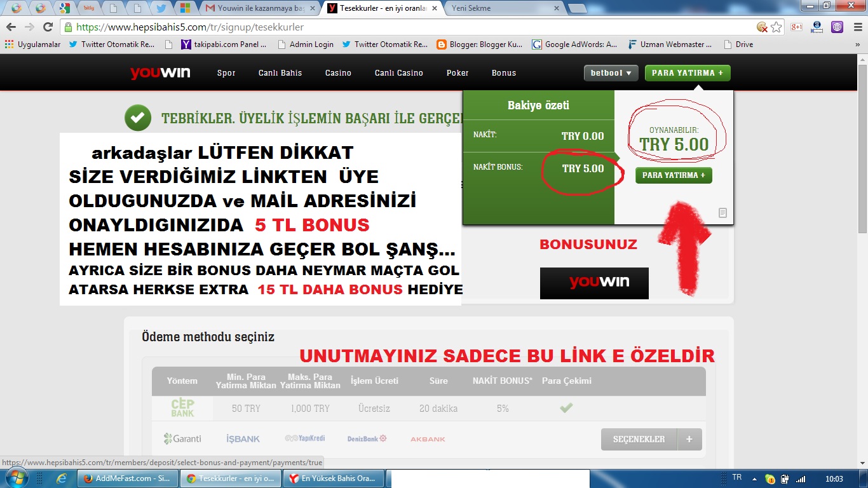868x488 pixels.
Task: Bookmark this page with the star icon
Action: point(776,27)
